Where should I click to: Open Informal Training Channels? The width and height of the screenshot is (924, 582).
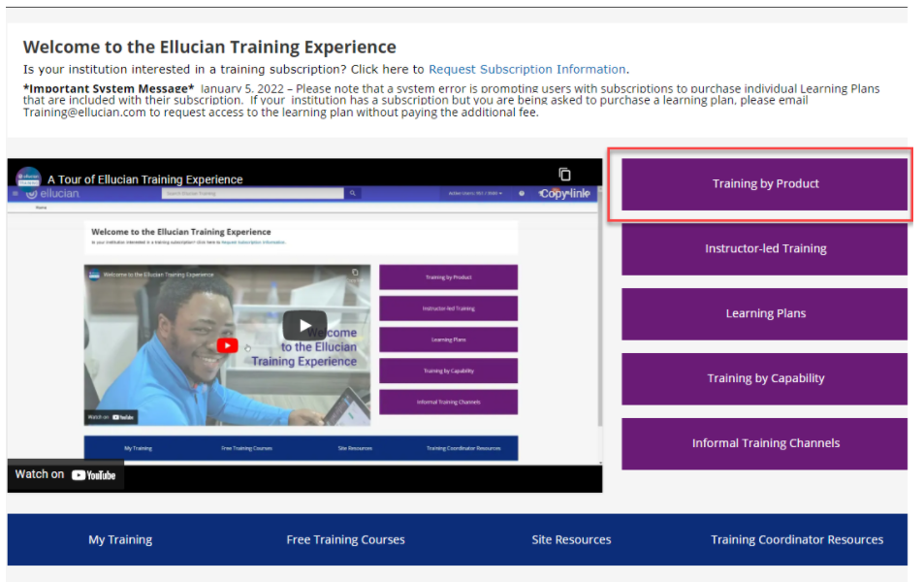click(x=764, y=443)
